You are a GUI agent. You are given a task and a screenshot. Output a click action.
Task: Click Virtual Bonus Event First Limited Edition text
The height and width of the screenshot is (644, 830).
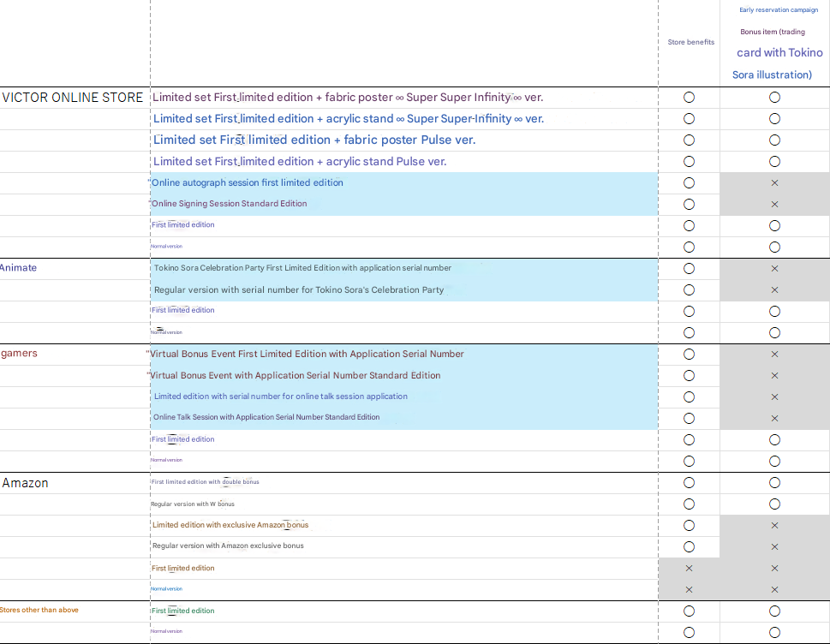tap(307, 354)
